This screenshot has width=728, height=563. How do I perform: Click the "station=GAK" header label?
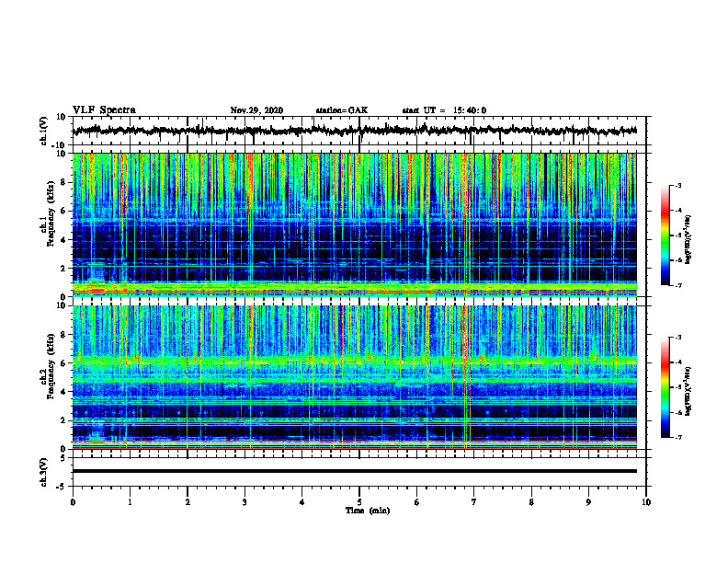click(x=342, y=110)
